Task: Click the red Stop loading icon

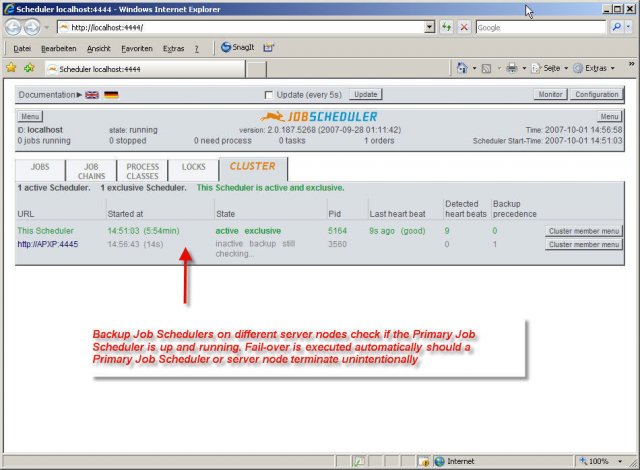Action: click(463, 27)
